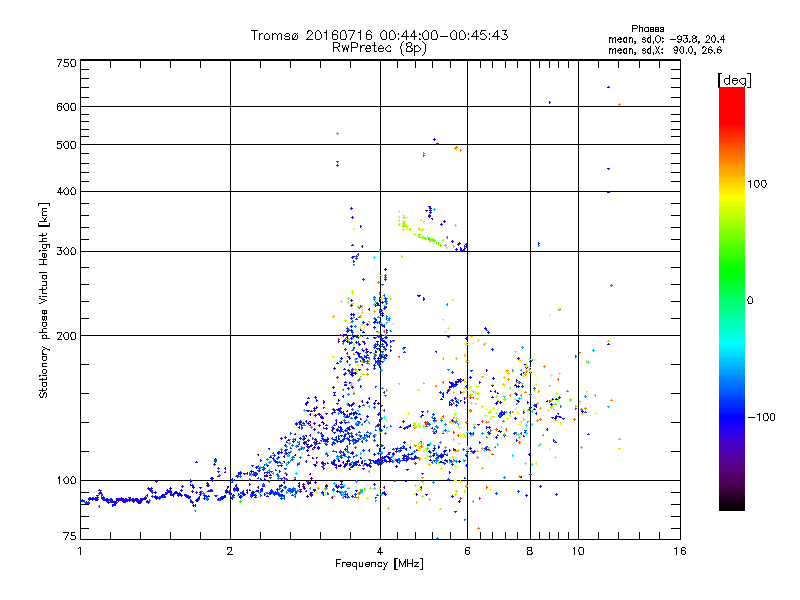Click y-axis tick label '600'
The width and height of the screenshot is (800, 600).
click(66, 107)
